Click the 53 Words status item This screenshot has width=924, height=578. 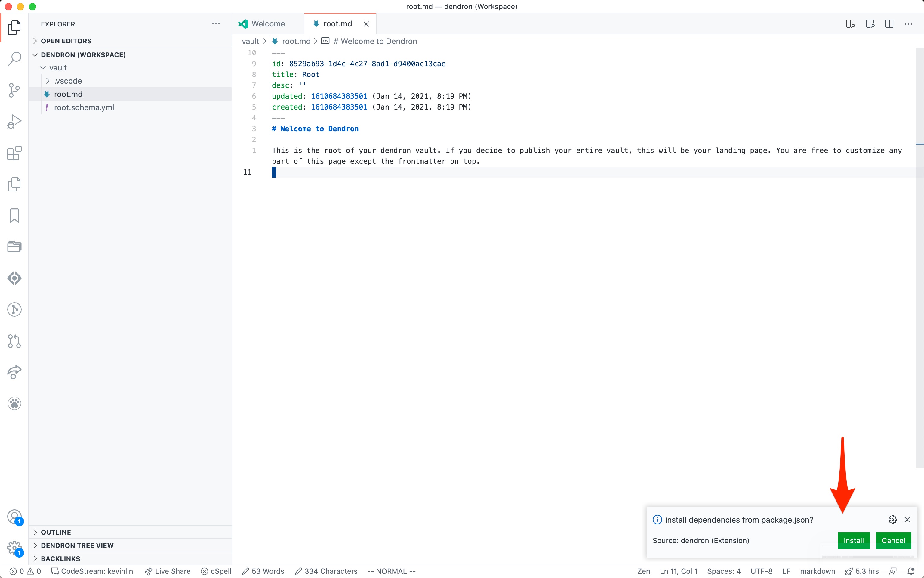(x=263, y=571)
